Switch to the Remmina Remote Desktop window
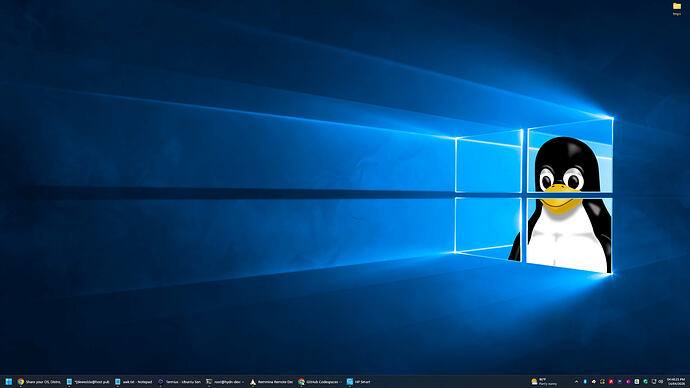 tap(271, 382)
